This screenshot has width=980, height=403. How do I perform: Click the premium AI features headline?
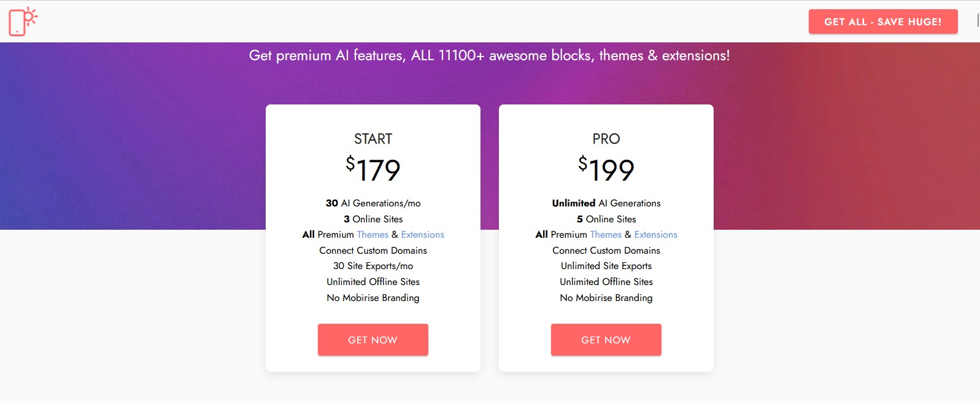click(x=489, y=55)
